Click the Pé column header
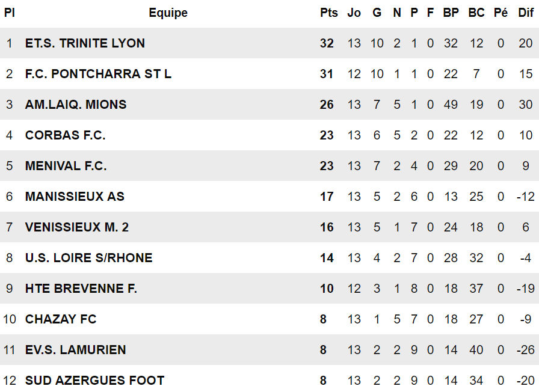The width and height of the screenshot is (539, 392). pos(500,13)
